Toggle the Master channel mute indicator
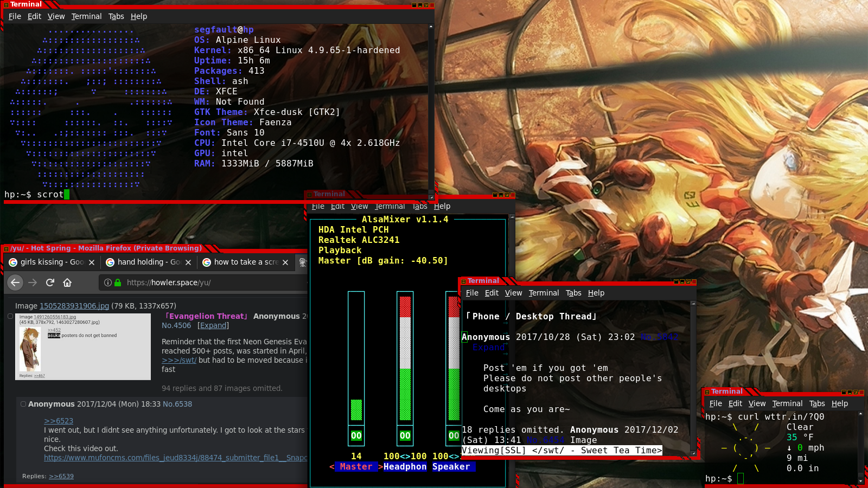 (356, 435)
